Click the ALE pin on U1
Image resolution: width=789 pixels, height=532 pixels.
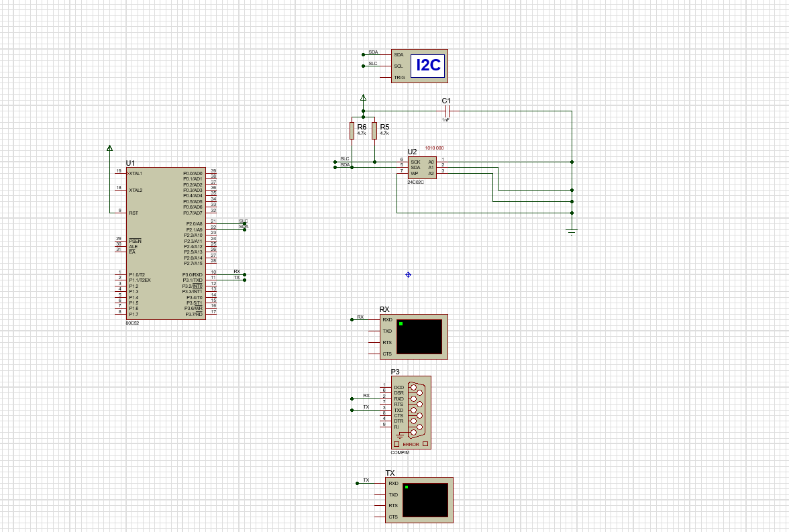pos(134,247)
